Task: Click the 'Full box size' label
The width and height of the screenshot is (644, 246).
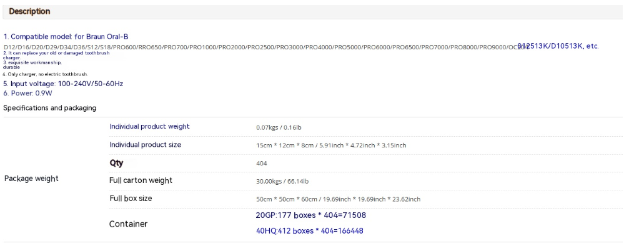Action: coord(131,199)
